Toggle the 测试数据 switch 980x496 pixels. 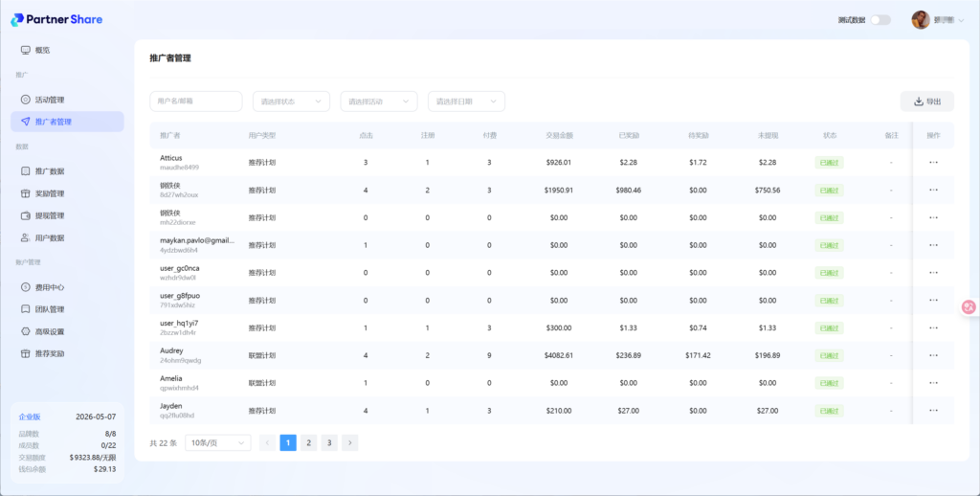pyautogui.click(x=880, y=20)
